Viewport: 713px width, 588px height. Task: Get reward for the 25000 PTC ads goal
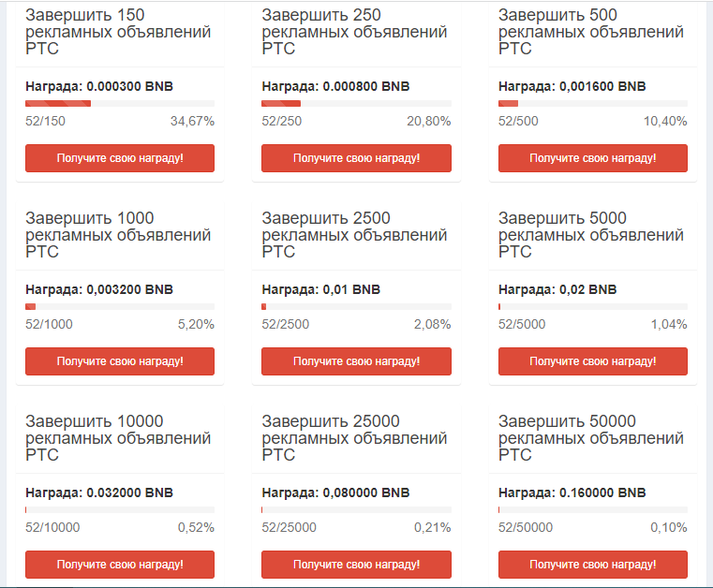(x=356, y=565)
